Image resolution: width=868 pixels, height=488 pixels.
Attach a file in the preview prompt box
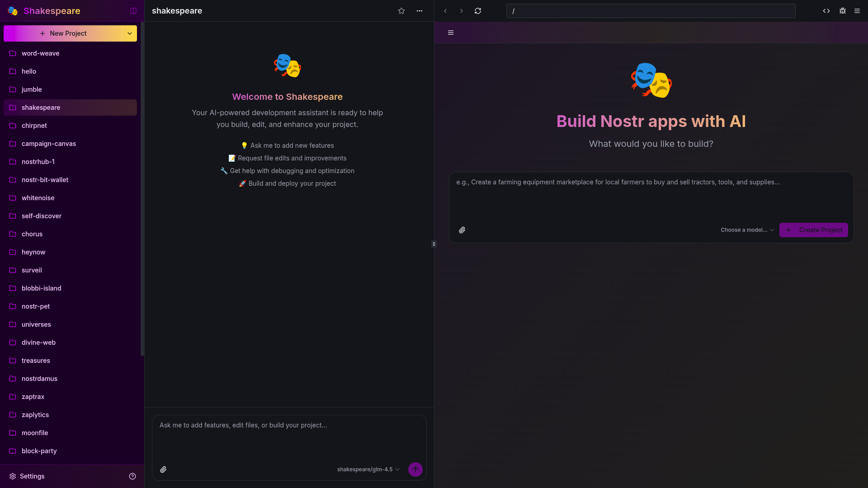point(462,230)
